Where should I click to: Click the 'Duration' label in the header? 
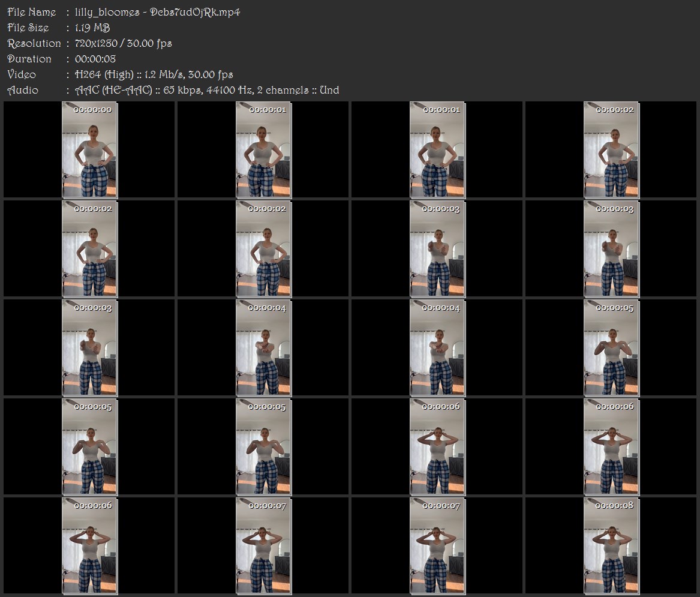tap(29, 59)
